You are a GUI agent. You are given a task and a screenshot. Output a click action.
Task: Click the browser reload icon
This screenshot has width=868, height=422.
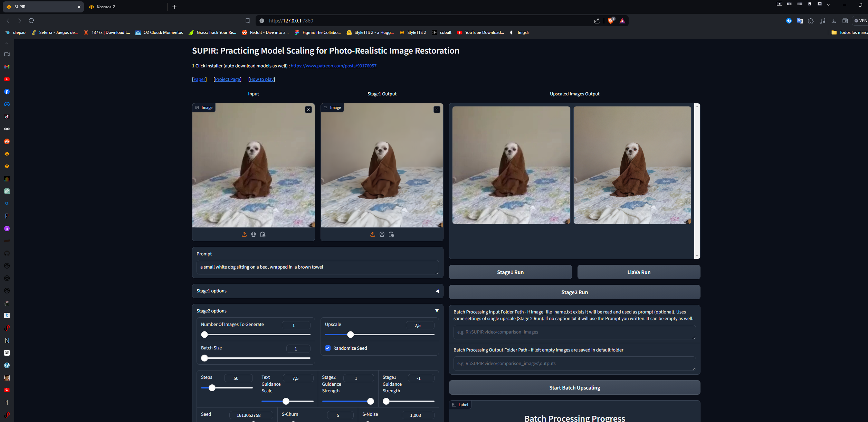[31, 21]
